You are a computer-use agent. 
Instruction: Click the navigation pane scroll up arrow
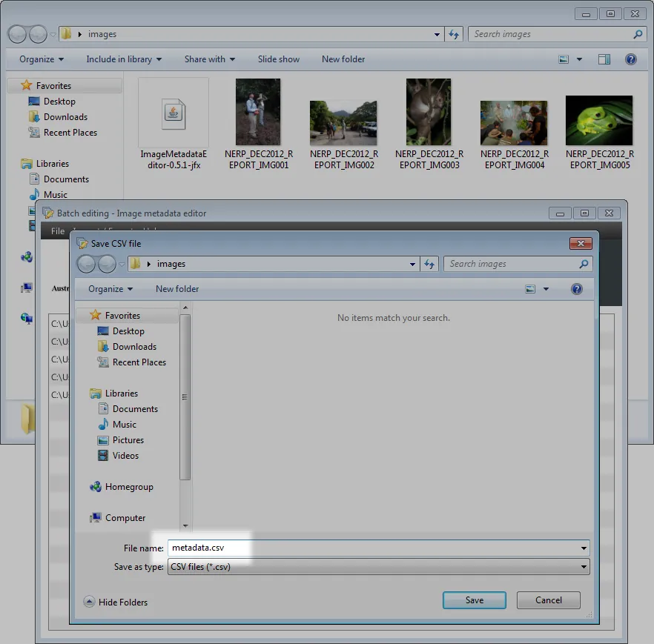(185, 308)
